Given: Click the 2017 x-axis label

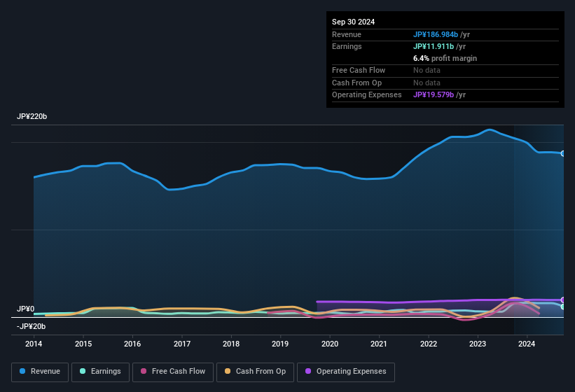Looking at the screenshot, I should coord(182,344).
